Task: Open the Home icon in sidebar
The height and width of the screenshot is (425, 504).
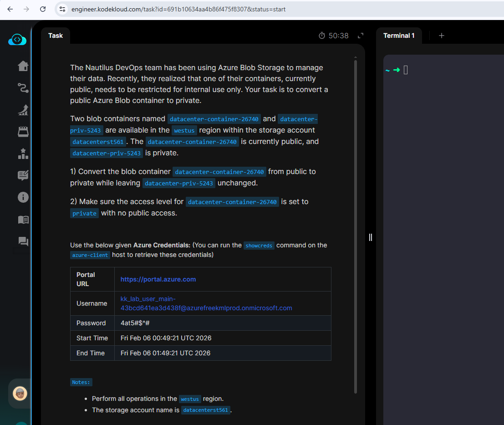Action: click(x=23, y=66)
